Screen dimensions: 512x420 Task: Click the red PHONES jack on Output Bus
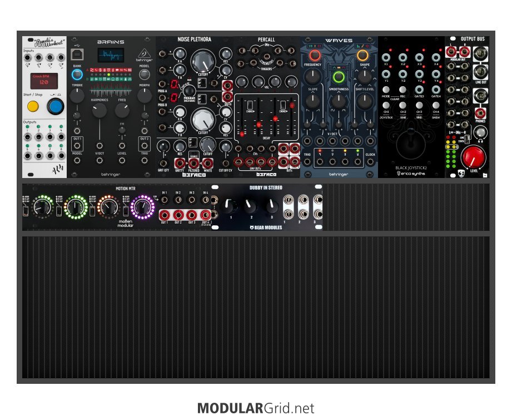(x=480, y=113)
